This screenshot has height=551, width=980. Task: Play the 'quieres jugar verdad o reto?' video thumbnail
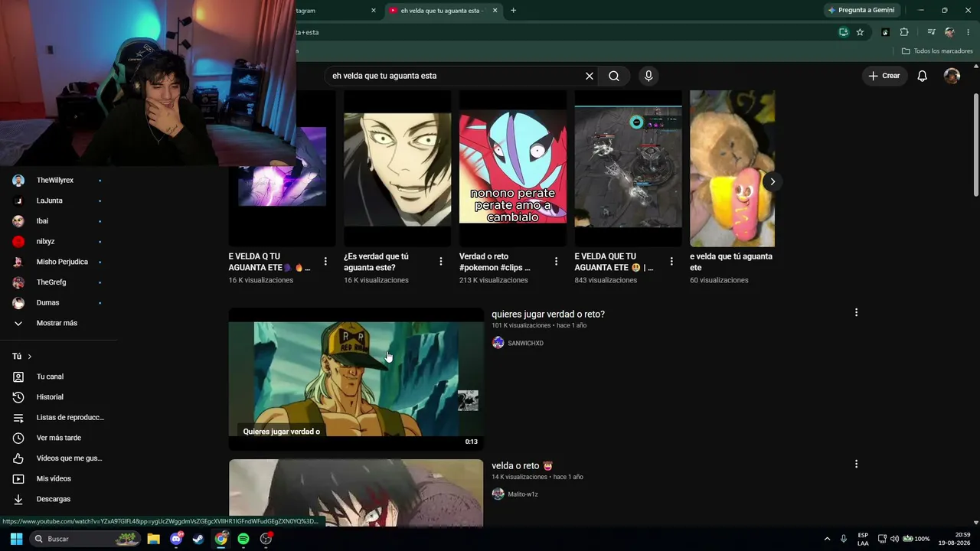pos(356,379)
